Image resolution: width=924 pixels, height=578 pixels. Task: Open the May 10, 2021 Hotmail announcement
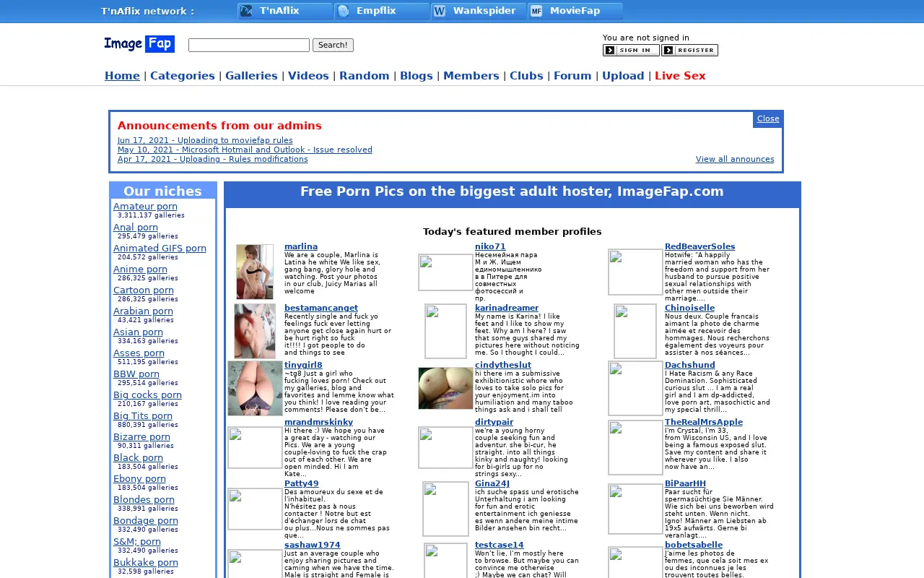(245, 150)
